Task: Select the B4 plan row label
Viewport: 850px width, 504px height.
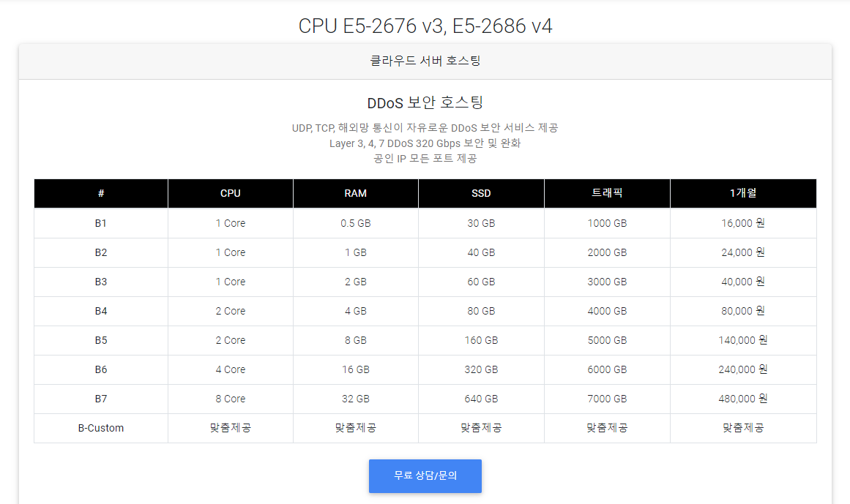Action: pos(101,311)
